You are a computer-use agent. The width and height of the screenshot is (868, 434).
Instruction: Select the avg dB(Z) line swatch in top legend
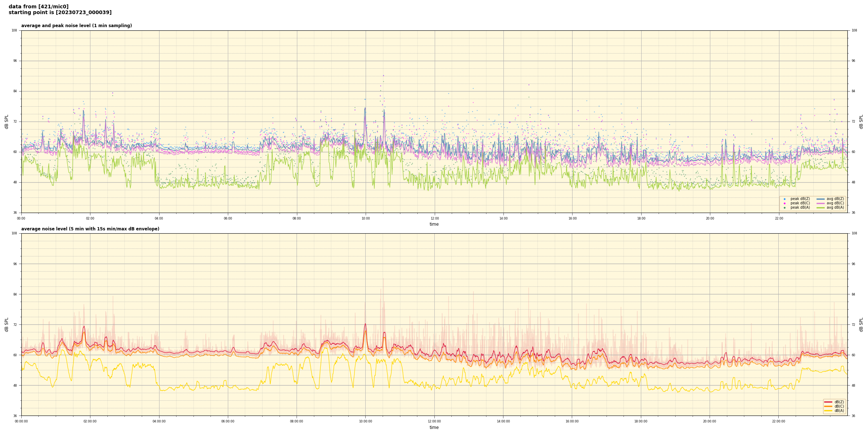click(x=821, y=199)
